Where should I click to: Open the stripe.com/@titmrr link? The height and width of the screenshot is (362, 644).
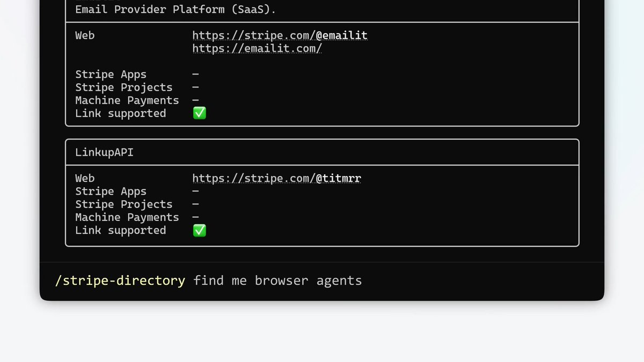[x=276, y=179]
